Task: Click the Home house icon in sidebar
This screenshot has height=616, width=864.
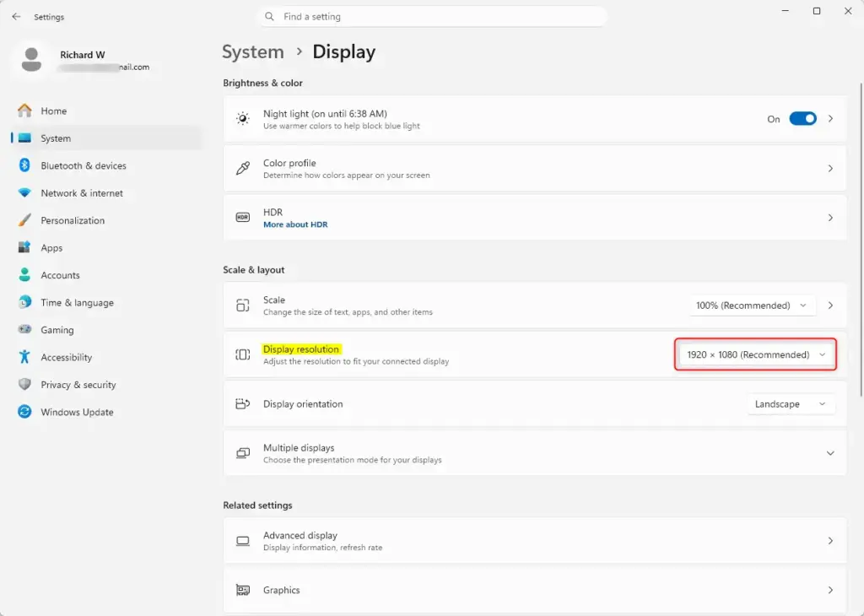Action: (x=24, y=111)
